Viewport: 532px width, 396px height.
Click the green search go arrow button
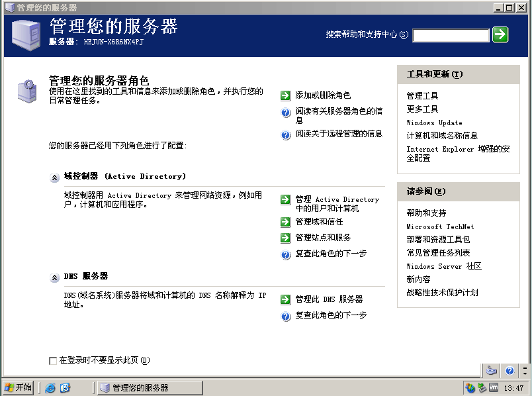click(x=500, y=34)
